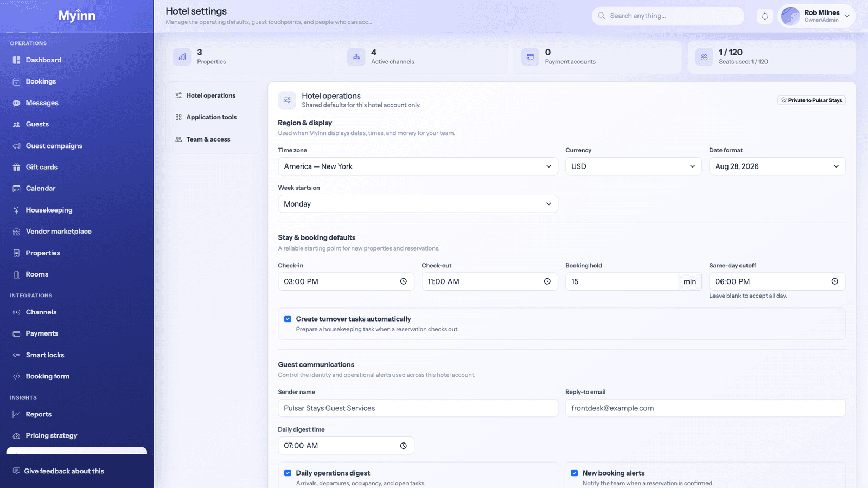This screenshot has width=868, height=488.
Task: Click the Gift cards icon
Action: (16, 167)
